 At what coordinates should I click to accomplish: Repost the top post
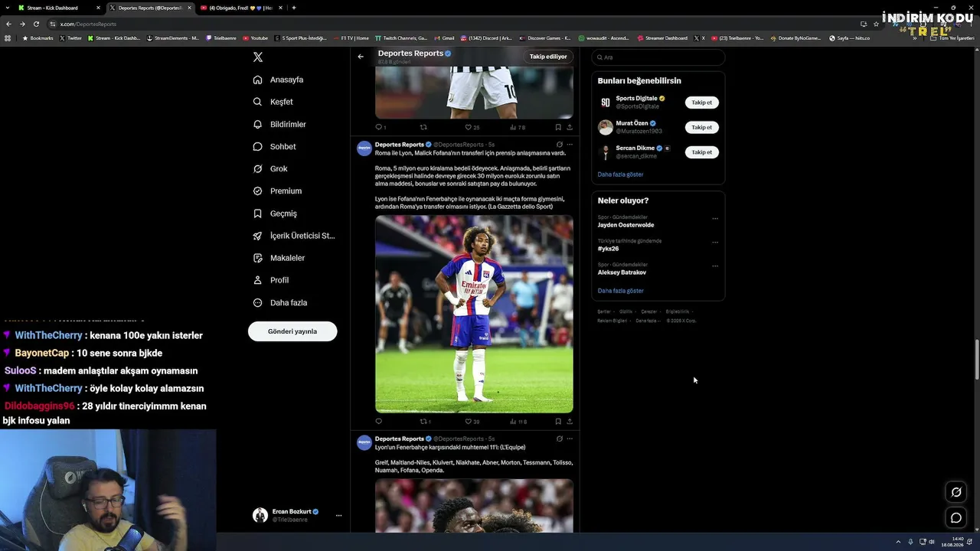[423, 127]
